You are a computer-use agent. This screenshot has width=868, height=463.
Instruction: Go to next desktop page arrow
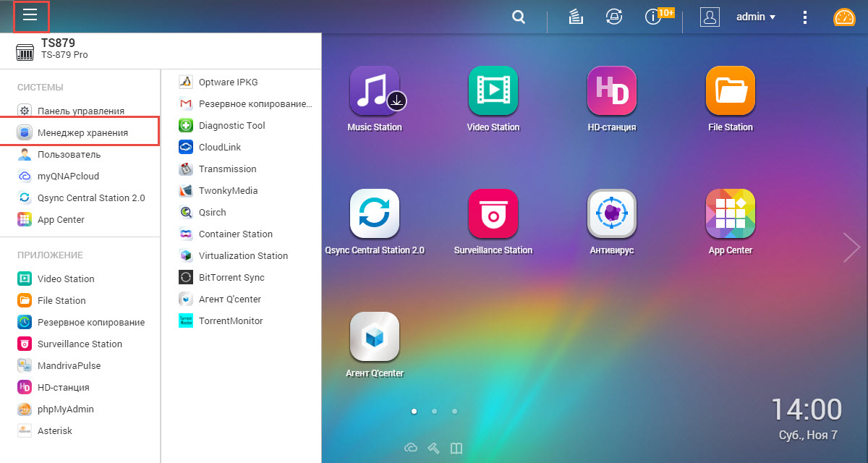[x=851, y=247]
